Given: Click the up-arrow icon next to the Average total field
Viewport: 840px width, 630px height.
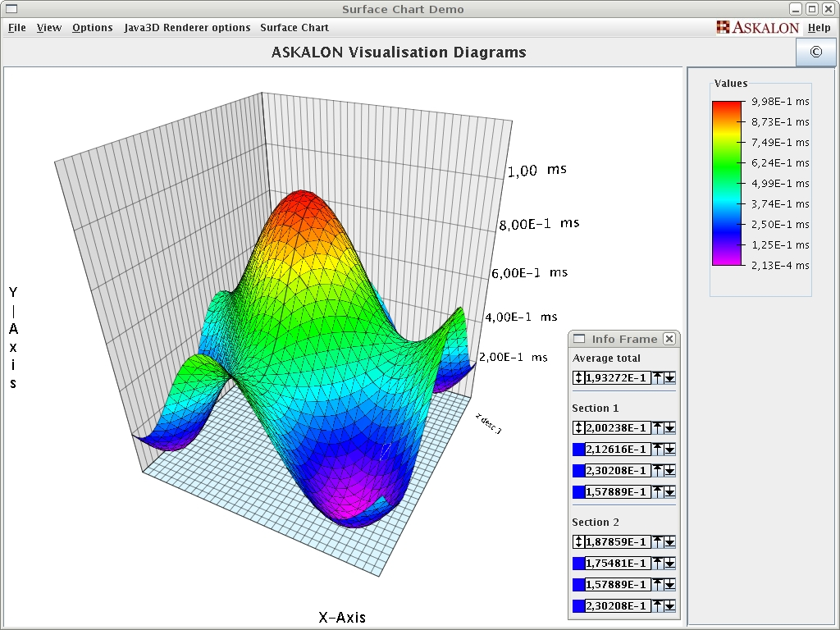Looking at the screenshot, I should click(x=658, y=377).
